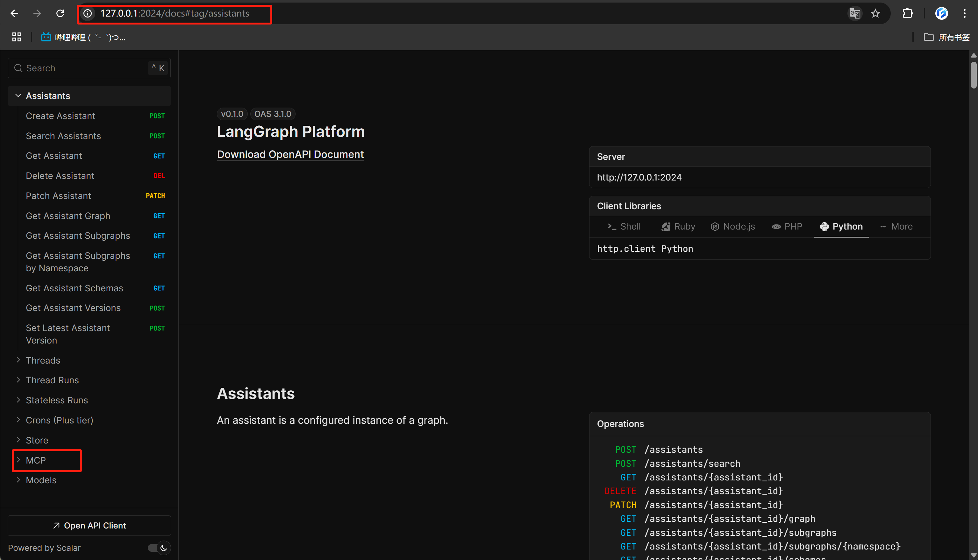This screenshot has height=560, width=978.
Task: Open GET /assistants/{assistant_id}/graph operation
Action: click(717, 519)
